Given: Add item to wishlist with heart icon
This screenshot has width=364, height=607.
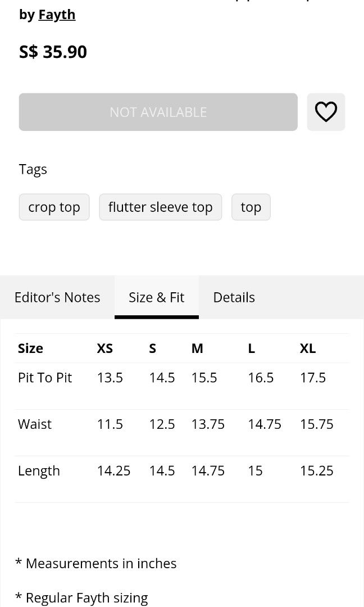Looking at the screenshot, I should click(326, 112).
